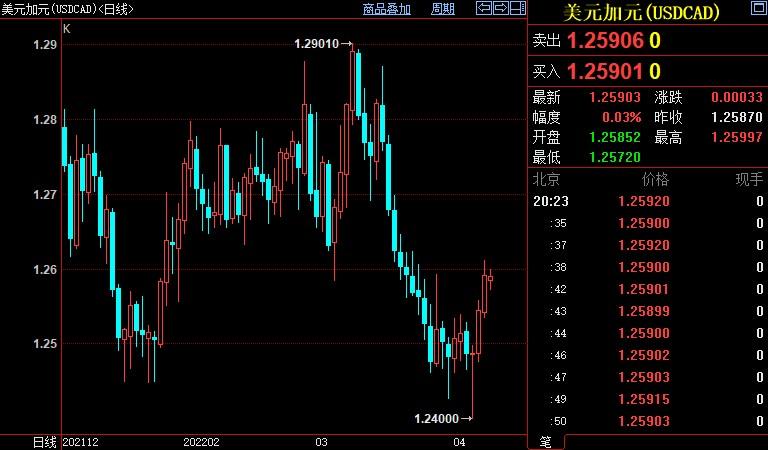Select the 20:23 tick row

tap(647, 201)
